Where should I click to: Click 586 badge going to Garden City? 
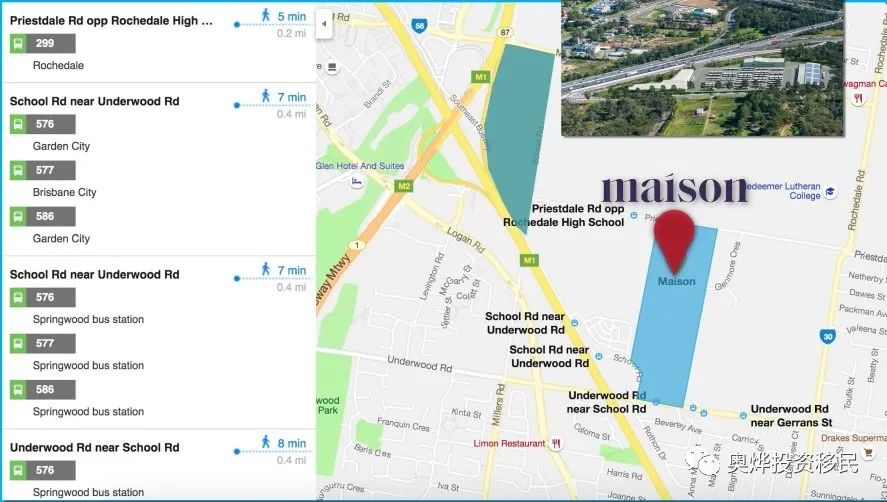pos(51,216)
